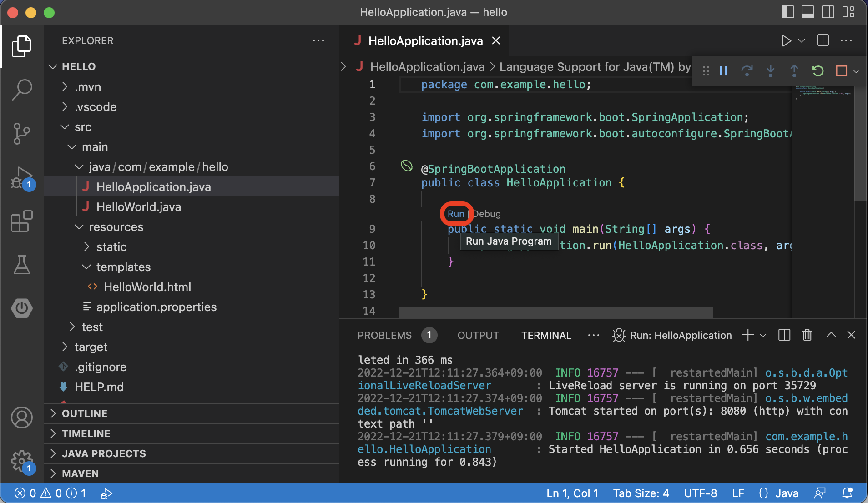Open the run options dropdown beside the play button
Viewport: 868px width, 503px height.
(802, 41)
